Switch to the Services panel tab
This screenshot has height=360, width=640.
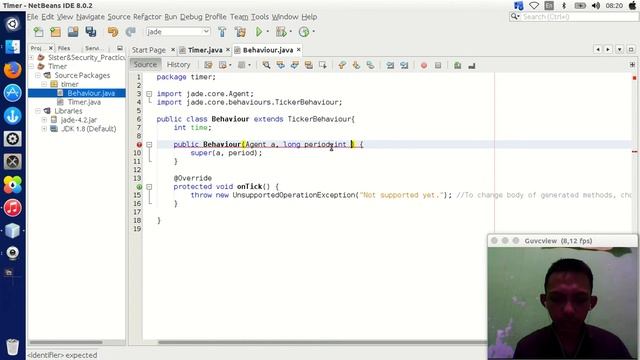[92, 48]
